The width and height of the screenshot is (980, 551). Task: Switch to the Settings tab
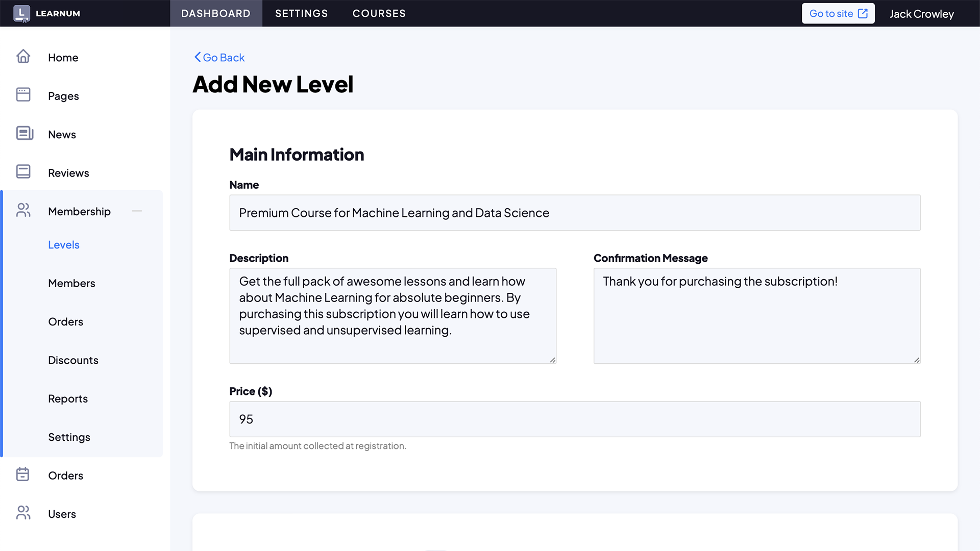click(301, 13)
